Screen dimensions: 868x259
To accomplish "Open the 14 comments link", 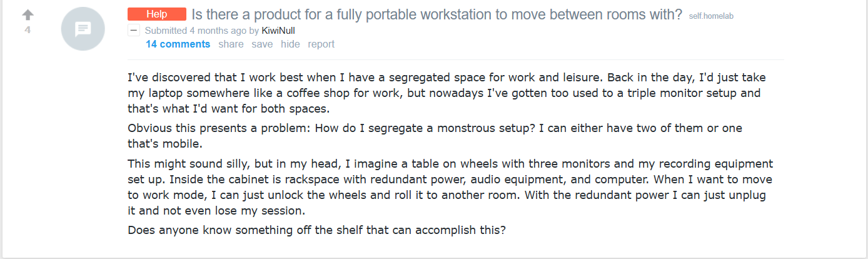I will 178,44.
